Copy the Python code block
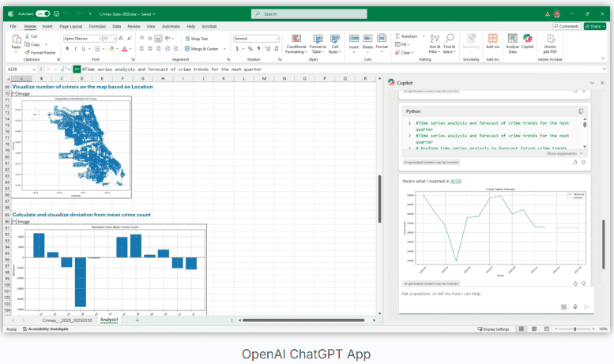This screenshot has height=364, width=614. point(581,111)
